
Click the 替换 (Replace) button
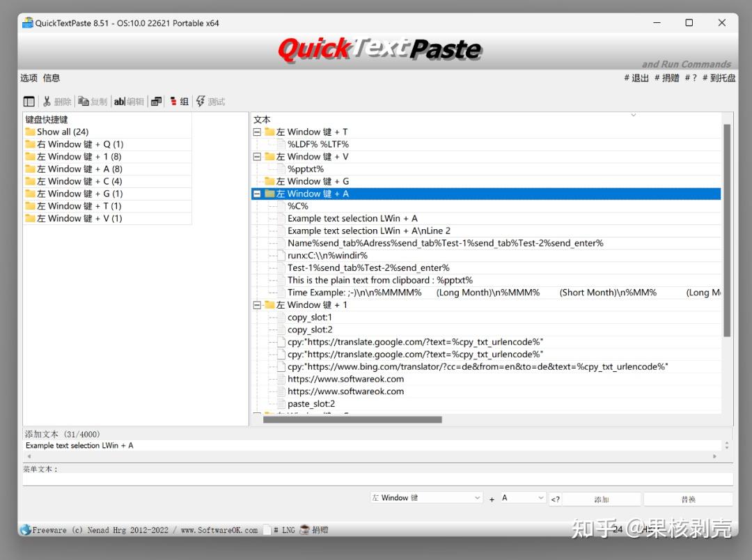[689, 497]
